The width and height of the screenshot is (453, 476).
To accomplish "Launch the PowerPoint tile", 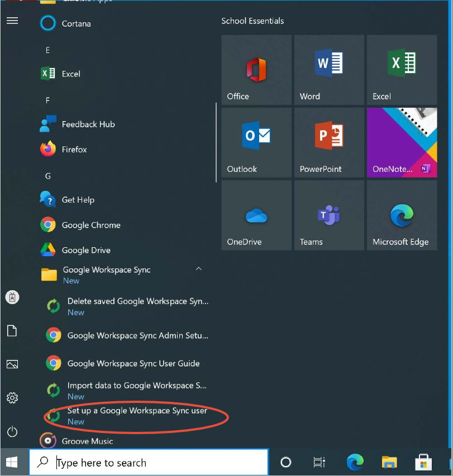I will coord(329,143).
